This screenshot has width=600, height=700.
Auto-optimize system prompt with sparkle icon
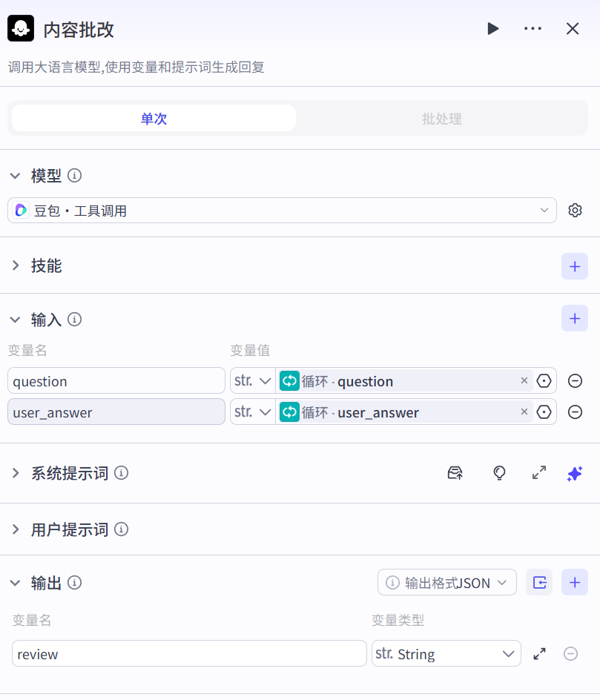tap(574, 473)
